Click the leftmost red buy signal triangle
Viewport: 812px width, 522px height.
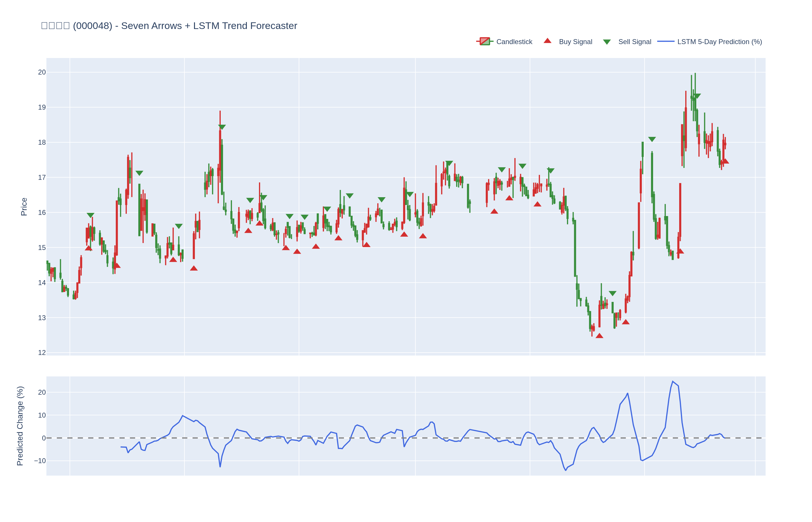coord(88,248)
